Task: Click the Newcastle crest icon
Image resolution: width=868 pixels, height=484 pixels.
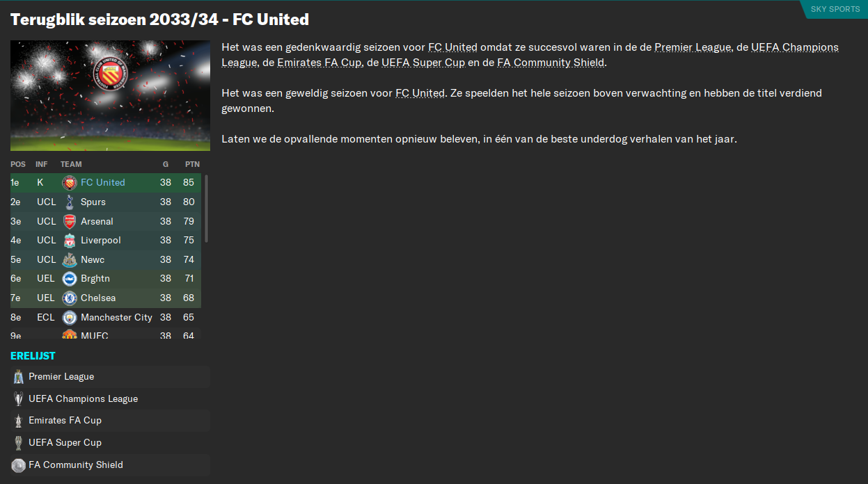Action: tap(69, 259)
